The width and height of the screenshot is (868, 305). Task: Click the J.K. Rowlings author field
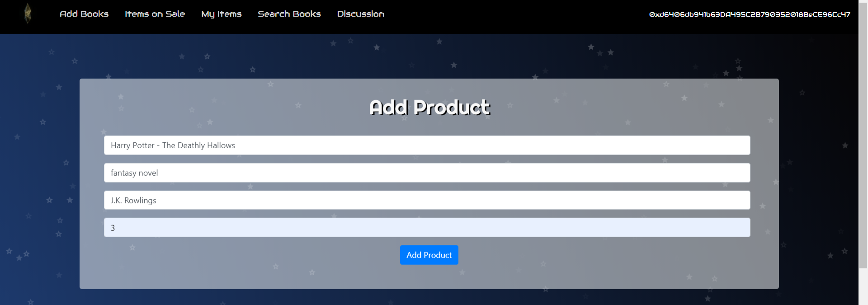pos(427,200)
